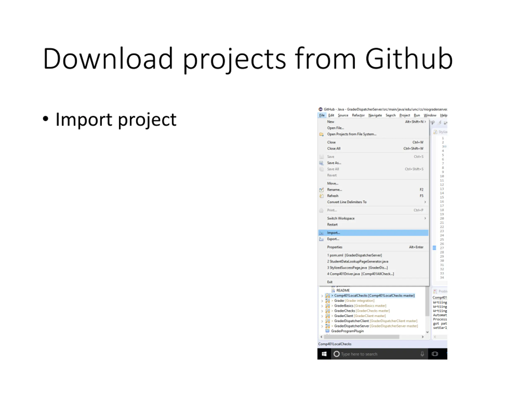
Task: Choose Save As... menu entry
Action: coord(373,163)
